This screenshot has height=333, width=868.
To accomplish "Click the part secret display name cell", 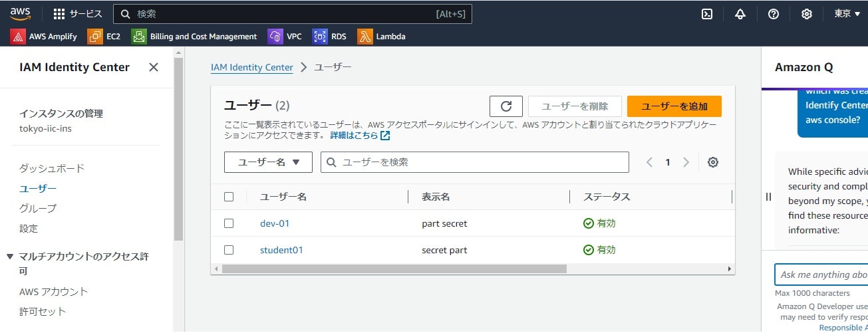I will pos(444,223).
